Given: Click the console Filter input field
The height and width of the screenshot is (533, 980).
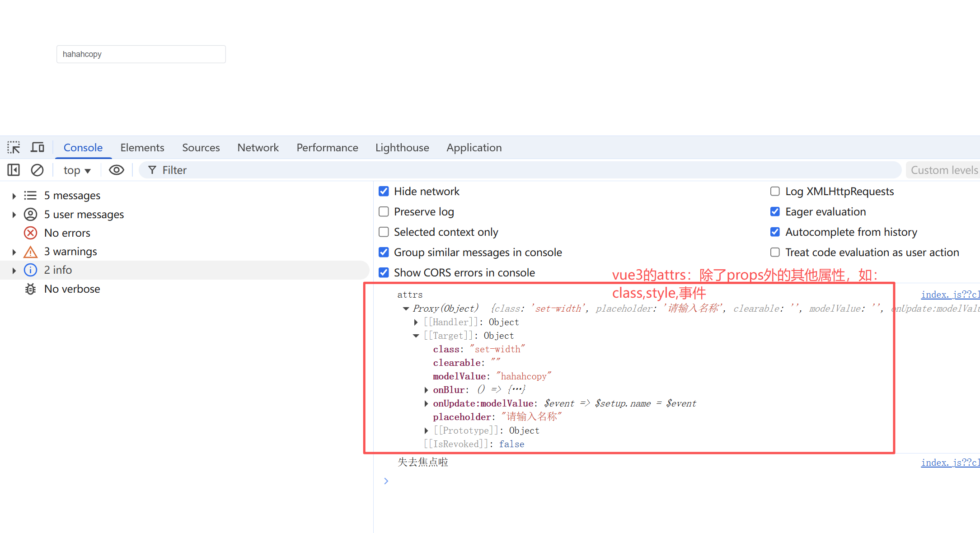Looking at the screenshot, I should 520,170.
